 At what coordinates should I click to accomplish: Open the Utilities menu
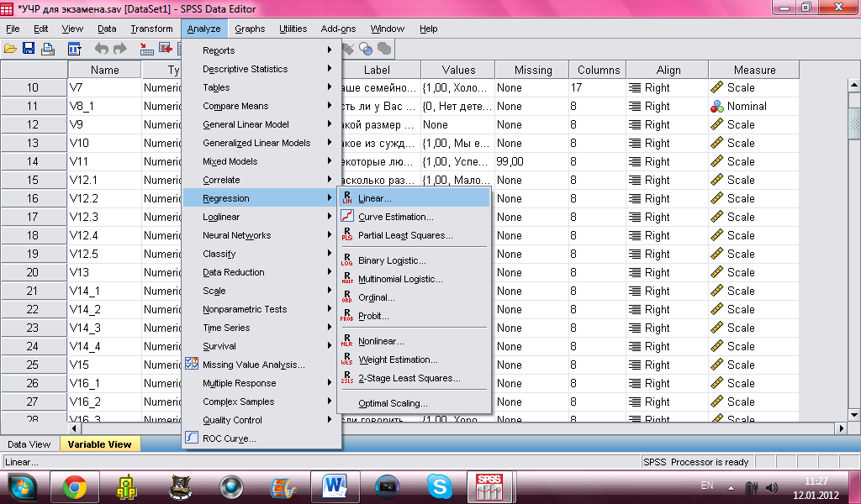click(x=293, y=29)
